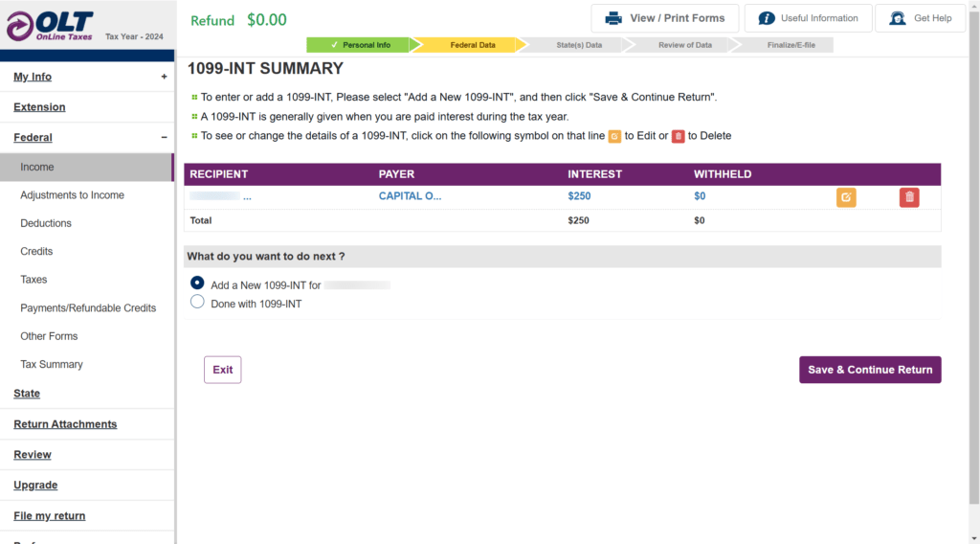Open the CAPITAL O... payer link
Viewport: 980px width, 544px height.
[410, 196]
